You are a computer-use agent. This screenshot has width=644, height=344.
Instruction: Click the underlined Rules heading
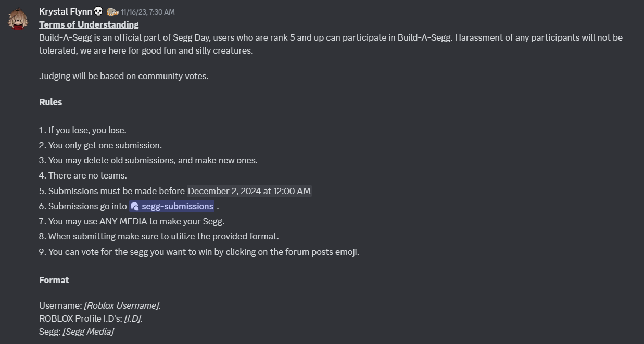(50, 102)
